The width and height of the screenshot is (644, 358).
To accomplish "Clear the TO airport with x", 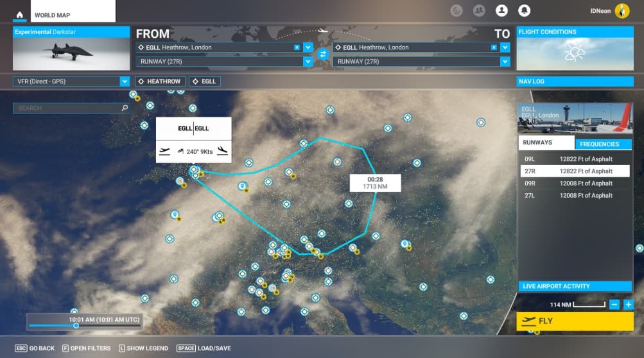I will tap(494, 47).
